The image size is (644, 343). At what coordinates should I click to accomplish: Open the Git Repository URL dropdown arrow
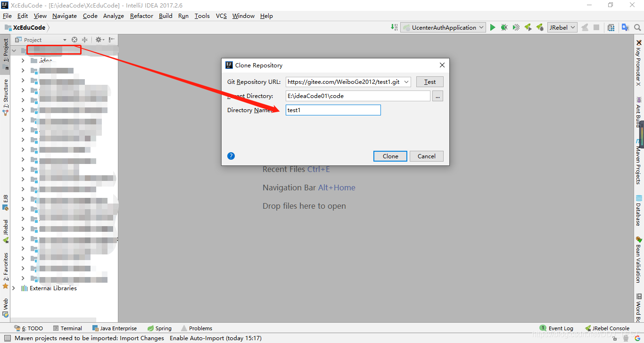click(x=406, y=82)
